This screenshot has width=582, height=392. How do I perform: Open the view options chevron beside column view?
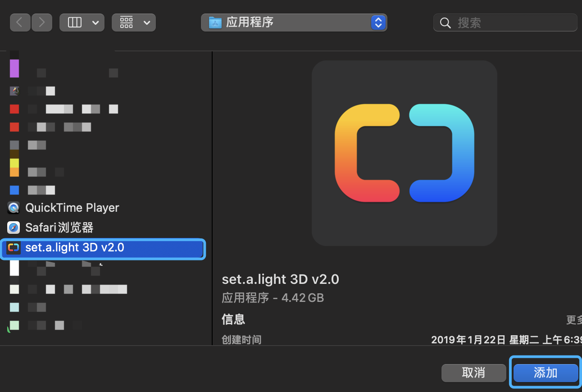click(95, 23)
